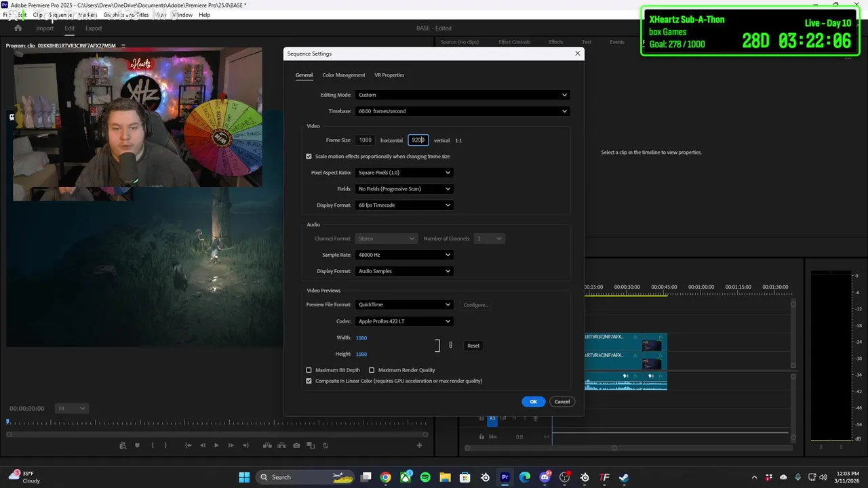This screenshot has width=868, height=488.
Task: Click the Home icon in Premiere header
Action: (18, 28)
